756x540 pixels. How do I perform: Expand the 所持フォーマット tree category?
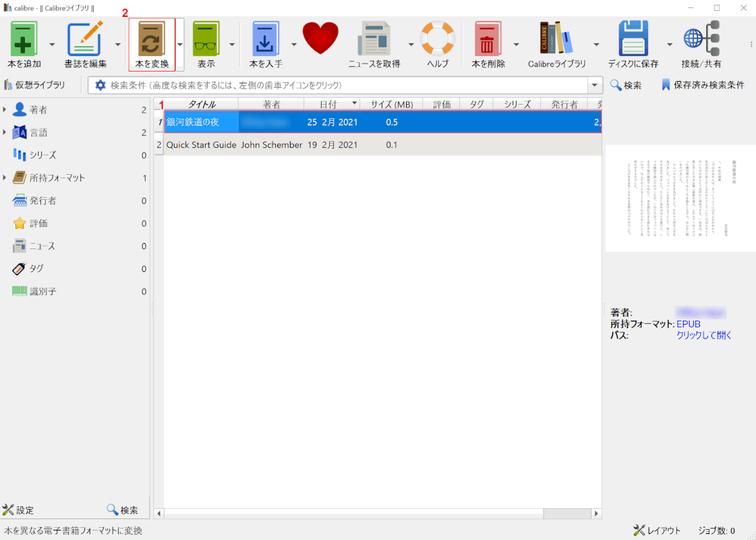click(6, 178)
